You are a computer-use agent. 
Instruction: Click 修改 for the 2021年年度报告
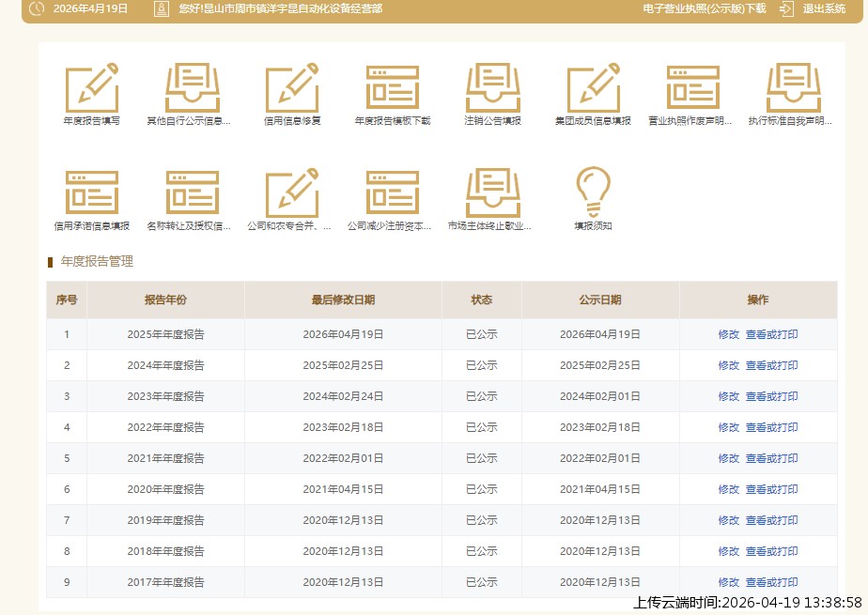click(x=729, y=458)
